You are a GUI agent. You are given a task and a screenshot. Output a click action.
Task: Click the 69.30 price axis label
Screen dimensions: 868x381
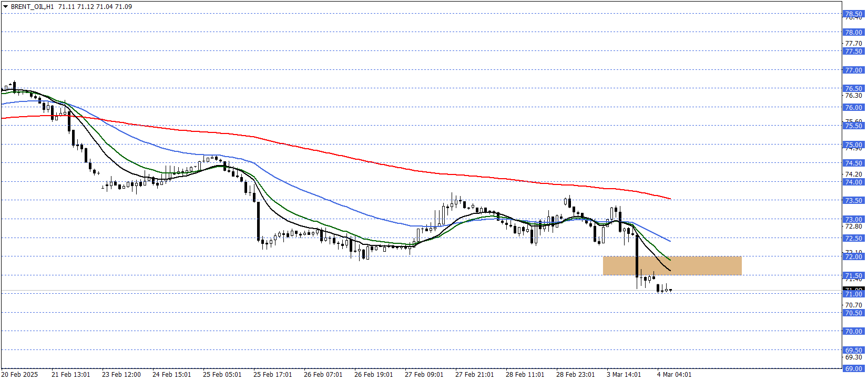[853, 357]
